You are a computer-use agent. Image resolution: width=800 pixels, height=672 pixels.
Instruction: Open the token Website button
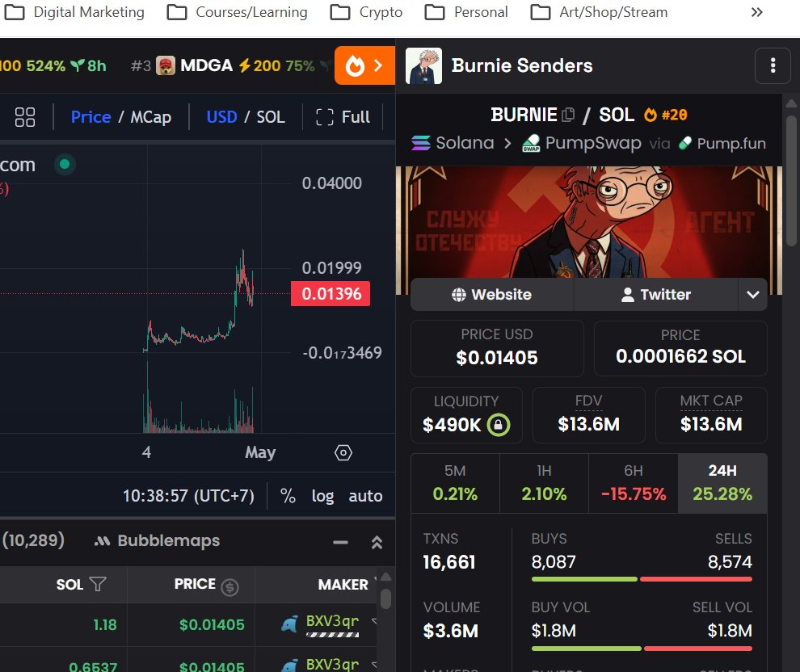(492, 294)
